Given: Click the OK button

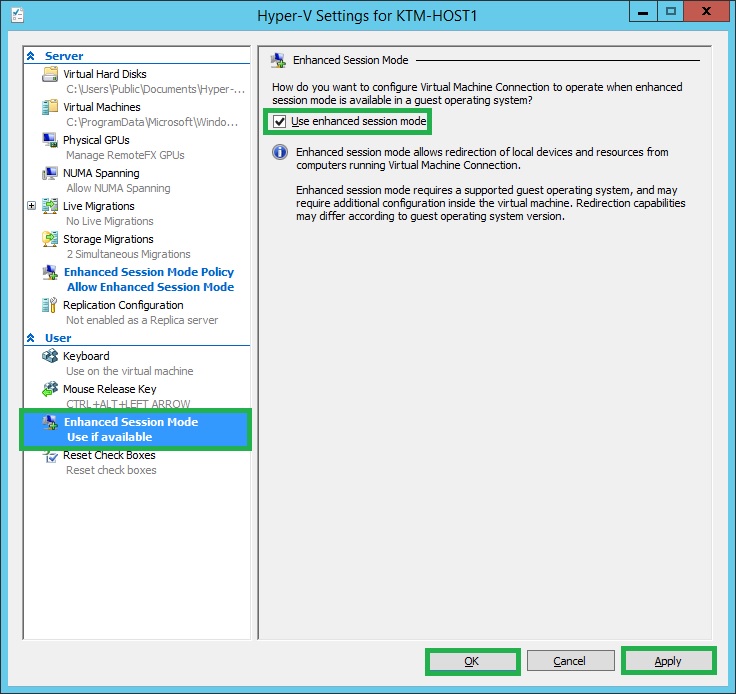Looking at the screenshot, I should tap(472, 661).
